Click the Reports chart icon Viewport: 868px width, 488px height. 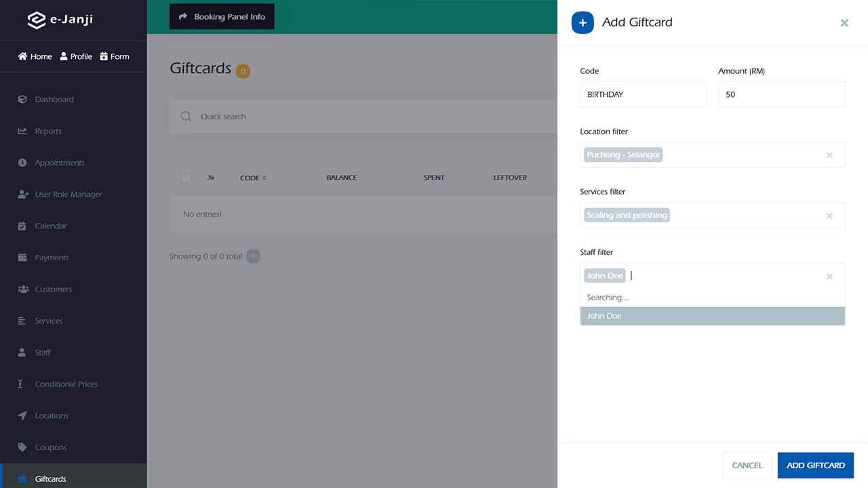click(x=22, y=131)
